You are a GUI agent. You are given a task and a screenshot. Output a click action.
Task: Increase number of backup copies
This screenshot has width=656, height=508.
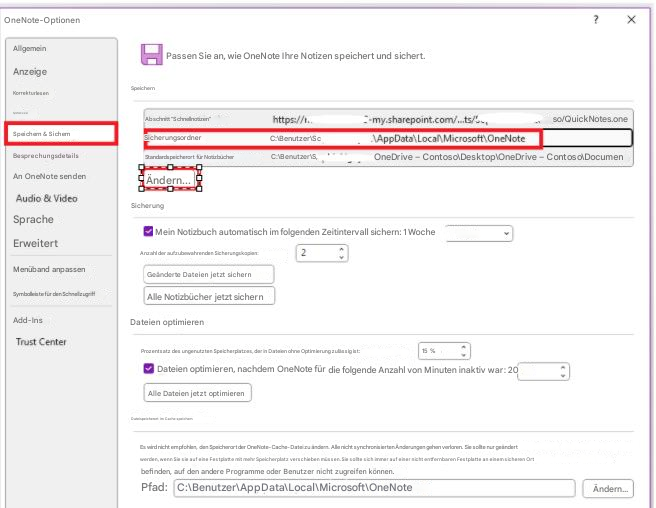pyautogui.click(x=341, y=249)
